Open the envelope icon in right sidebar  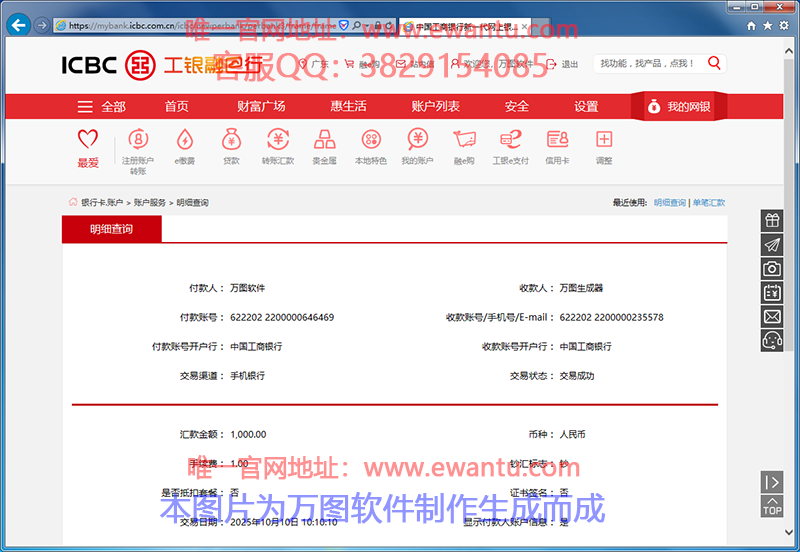tap(772, 316)
